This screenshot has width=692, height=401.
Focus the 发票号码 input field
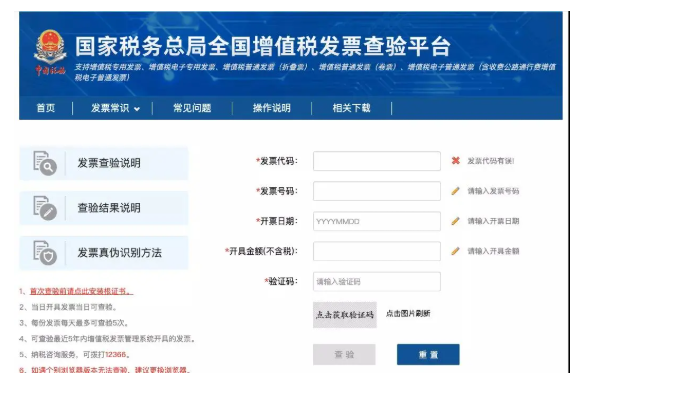coord(377,191)
